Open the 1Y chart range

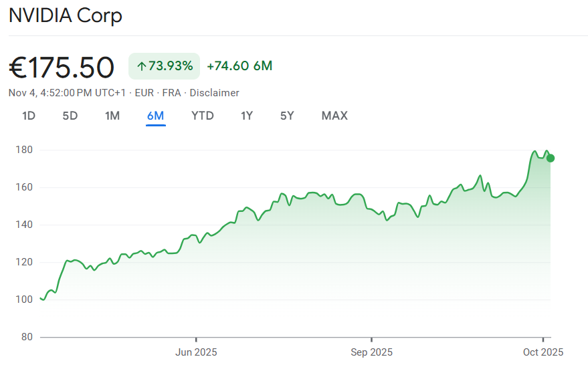point(247,116)
